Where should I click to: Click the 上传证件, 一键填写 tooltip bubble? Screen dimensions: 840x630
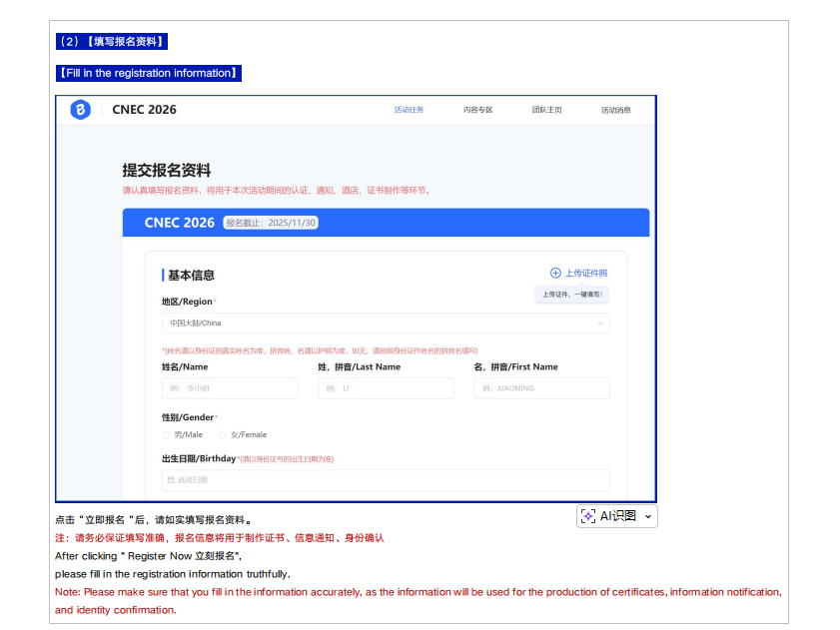click(571, 295)
